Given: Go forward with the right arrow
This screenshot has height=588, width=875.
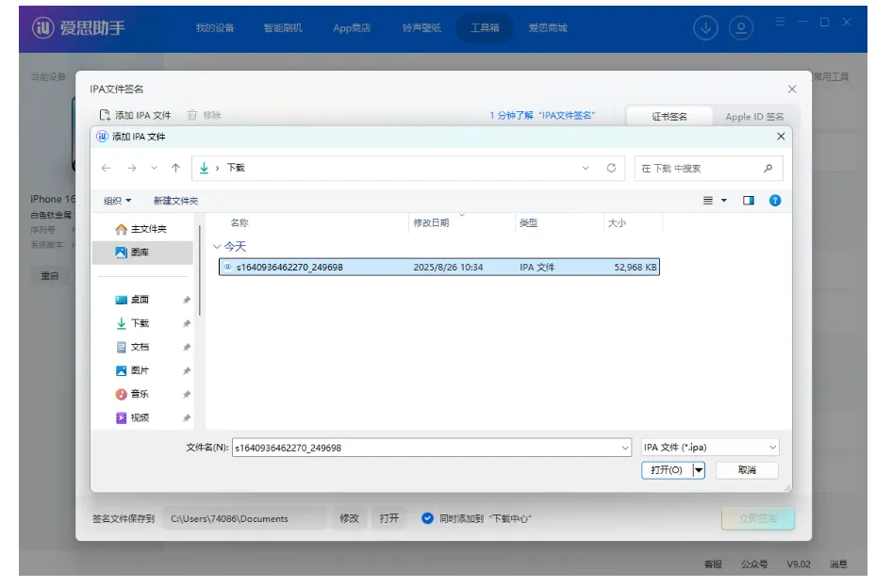Looking at the screenshot, I should [132, 168].
